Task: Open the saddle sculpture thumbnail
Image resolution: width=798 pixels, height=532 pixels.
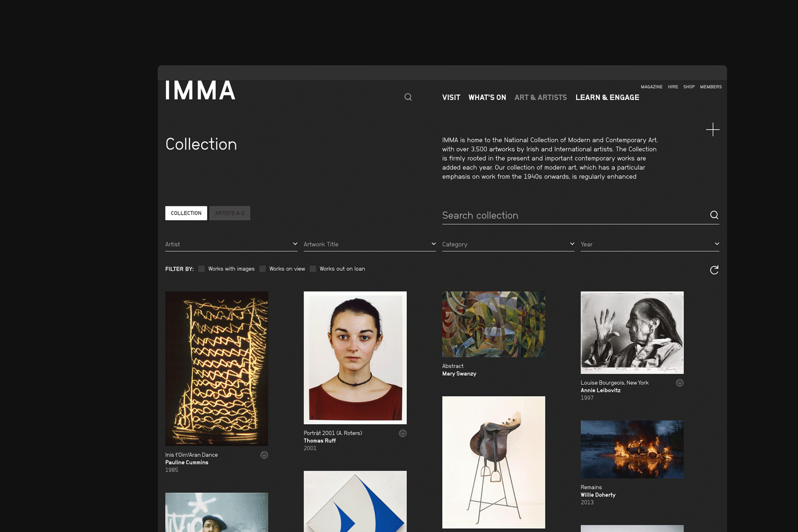Action: (x=493, y=462)
